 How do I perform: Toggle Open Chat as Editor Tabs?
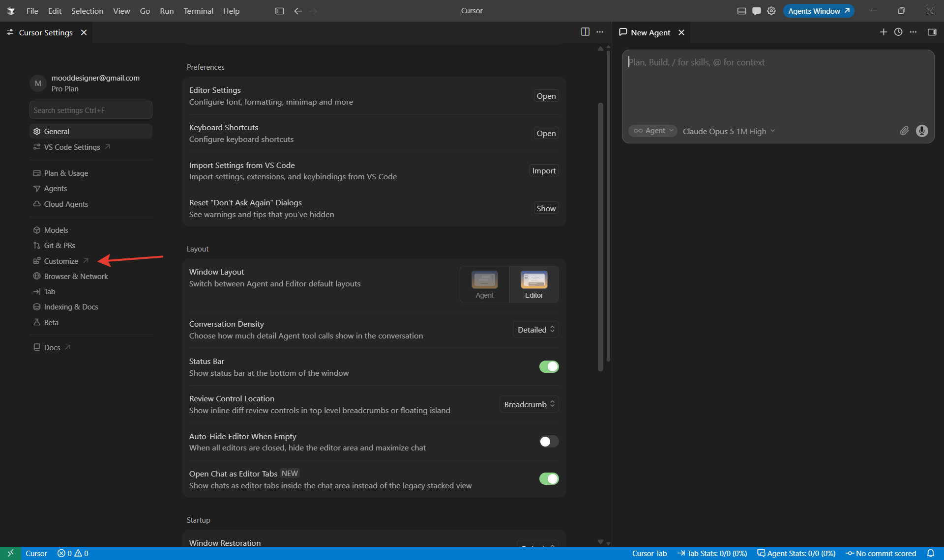click(549, 478)
